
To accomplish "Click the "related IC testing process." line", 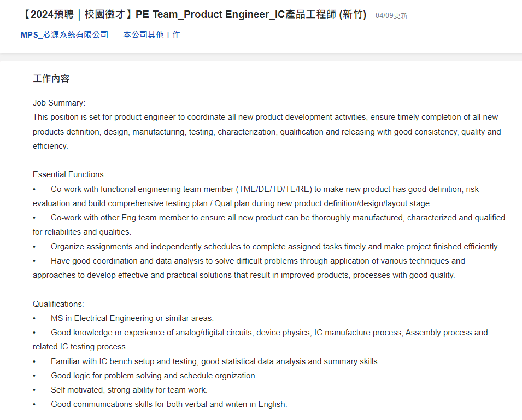I will pyautogui.click(x=80, y=347).
